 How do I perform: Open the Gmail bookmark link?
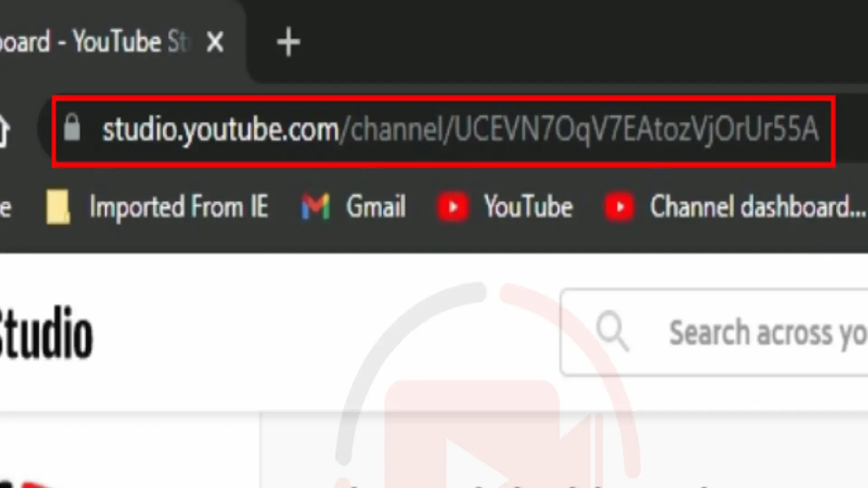[x=376, y=207]
